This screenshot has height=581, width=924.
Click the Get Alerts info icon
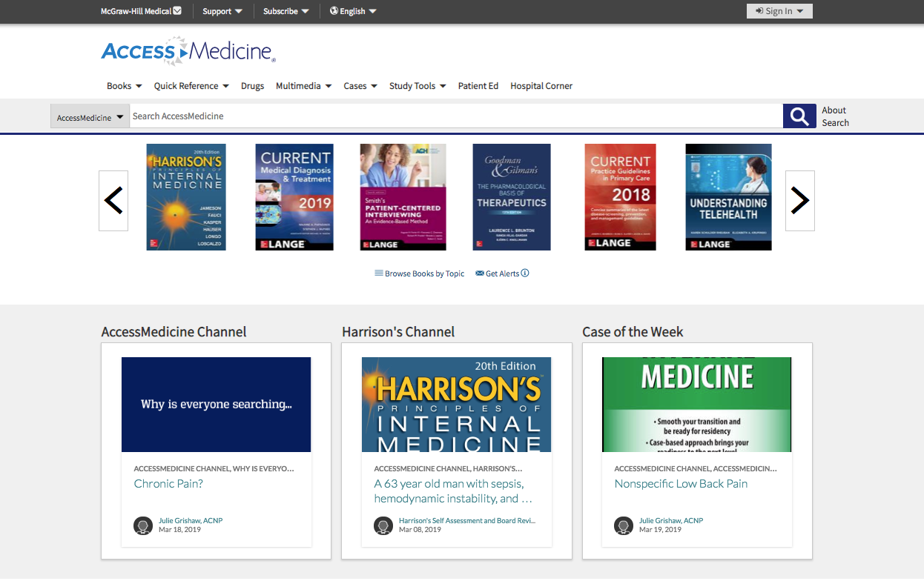pyautogui.click(x=525, y=273)
